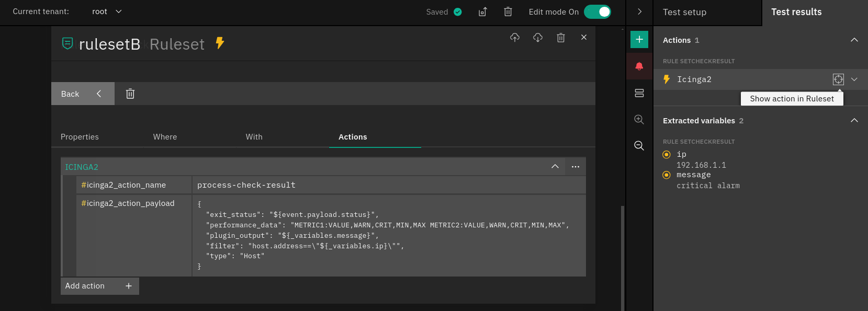Click the upload icon in ruleset header
The width and height of the screenshot is (868, 311).
[515, 38]
